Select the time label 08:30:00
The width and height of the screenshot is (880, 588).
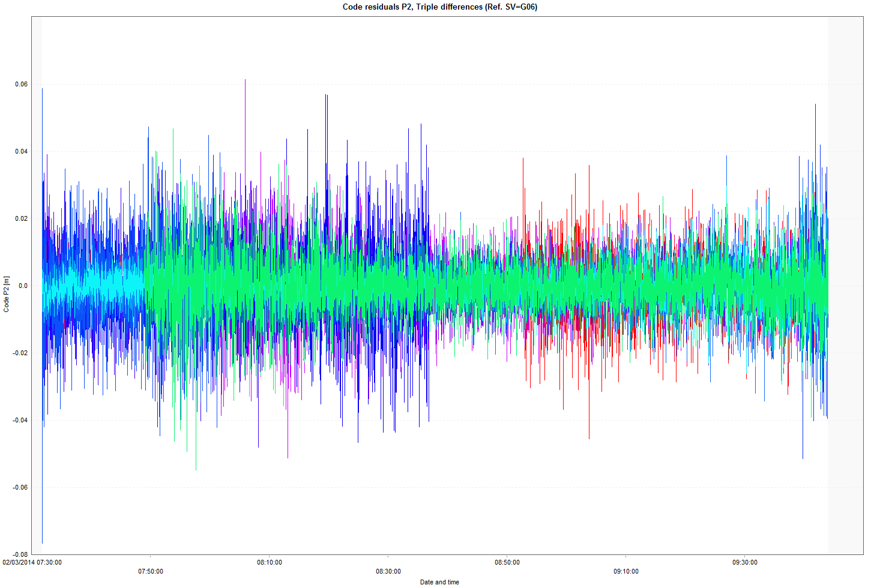point(388,571)
